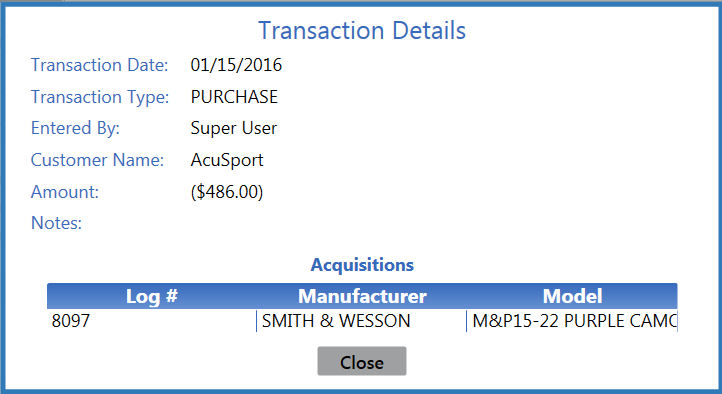This screenshot has height=394, width=722.
Task: Click the SMITH & WESSON manufacturer cell
Action: (362, 321)
